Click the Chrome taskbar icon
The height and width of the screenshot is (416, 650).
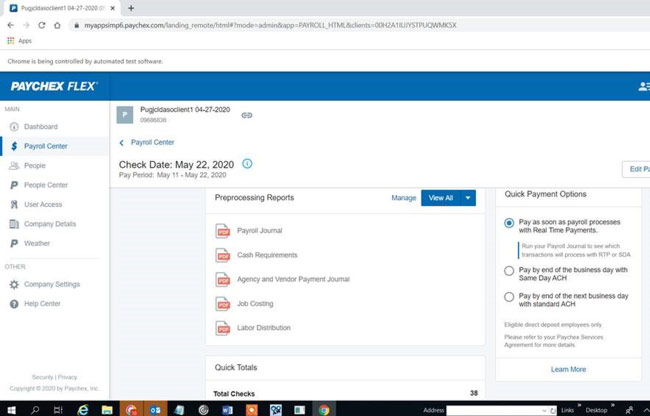[x=324, y=410]
